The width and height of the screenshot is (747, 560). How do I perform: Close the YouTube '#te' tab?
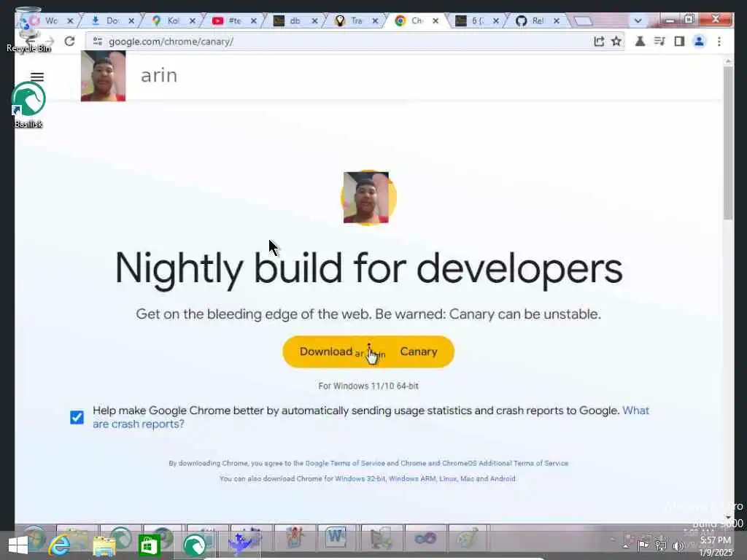(x=253, y=21)
